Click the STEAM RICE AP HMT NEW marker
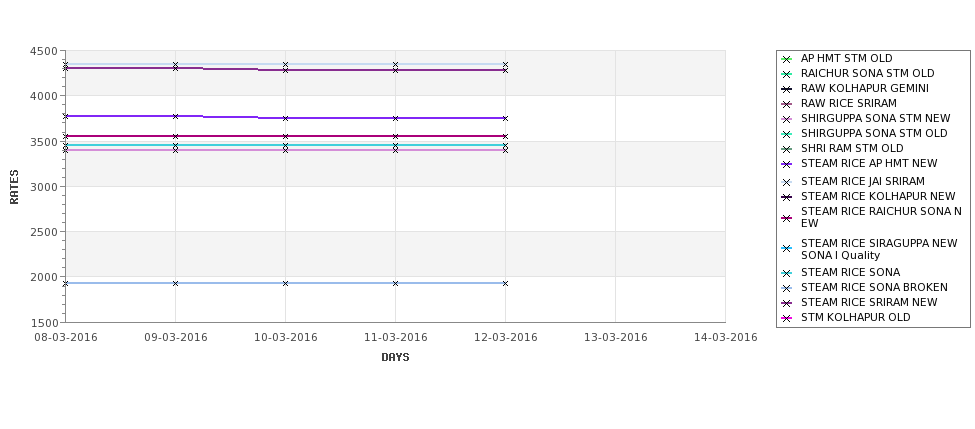The width and height of the screenshot is (975, 429). coord(786,164)
